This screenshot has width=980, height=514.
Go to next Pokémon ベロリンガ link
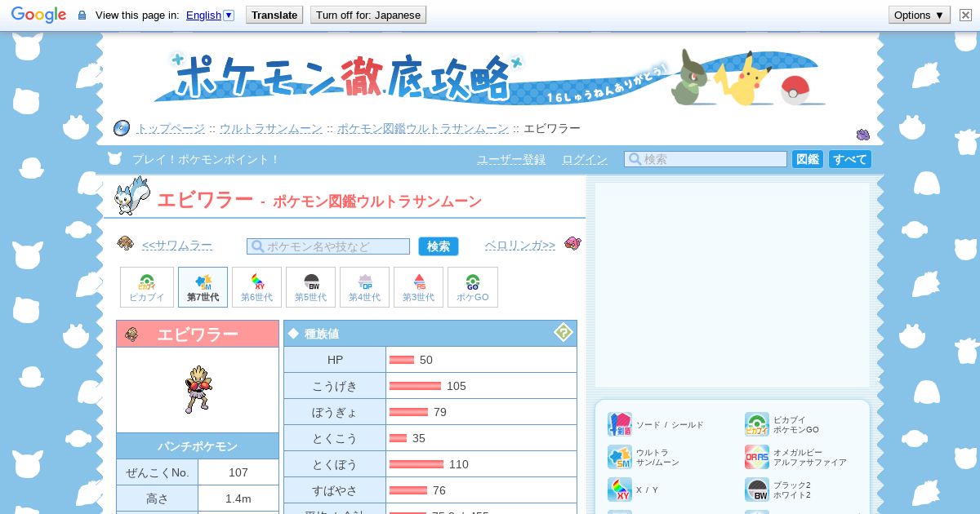coord(520,246)
